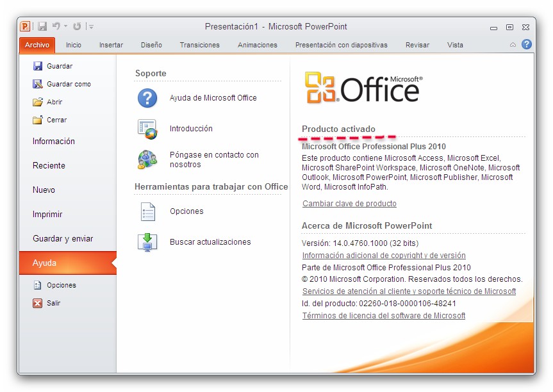Select Guardar y enviar
This screenshot has height=392, width=553.
(x=63, y=239)
